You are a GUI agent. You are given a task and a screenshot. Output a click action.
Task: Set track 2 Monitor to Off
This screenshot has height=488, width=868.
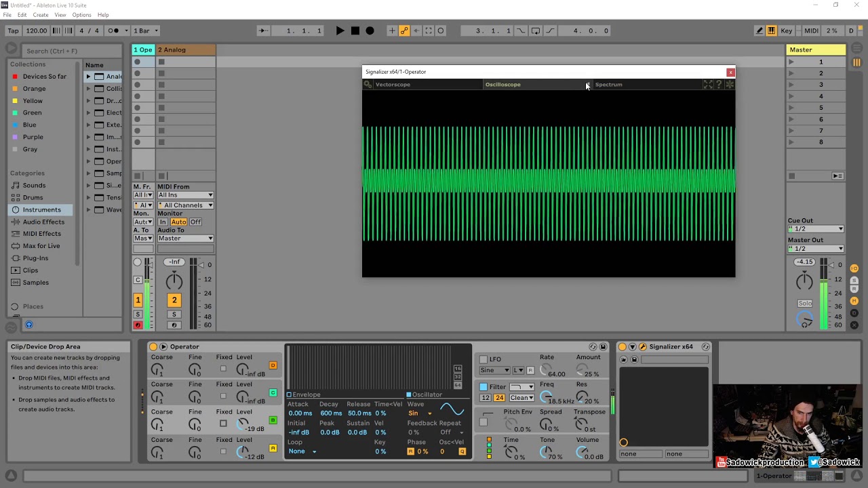pyautogui.click(x=195, y=222)
